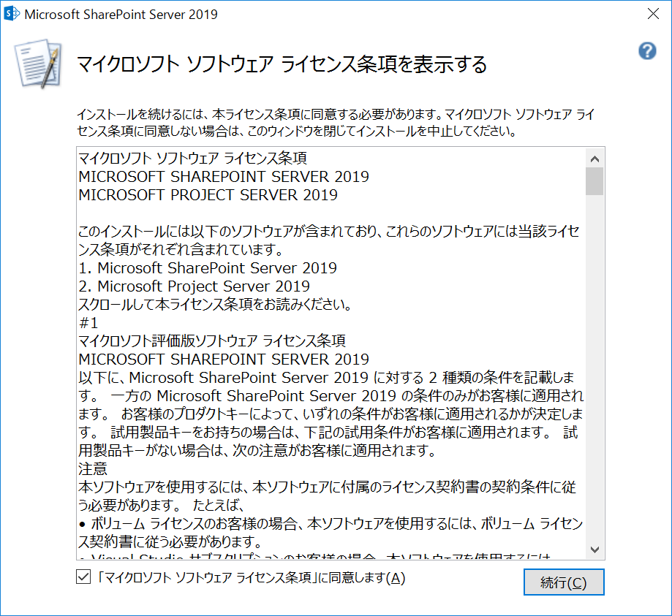
Task: Close the SharePoint Server 2019 setup window
Action: pyautogui.click(x=653, y=14)
